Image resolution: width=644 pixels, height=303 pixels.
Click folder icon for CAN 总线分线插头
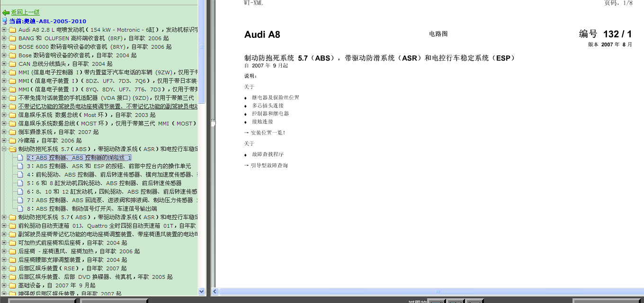click(13, 64)
